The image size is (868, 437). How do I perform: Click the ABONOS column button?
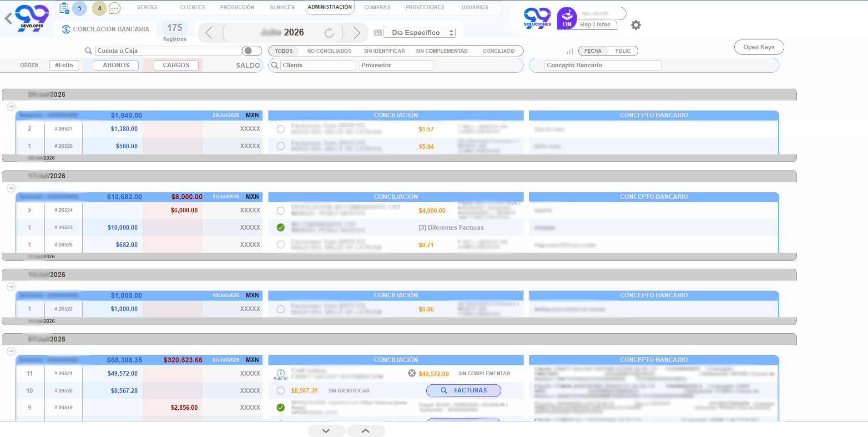116,65
